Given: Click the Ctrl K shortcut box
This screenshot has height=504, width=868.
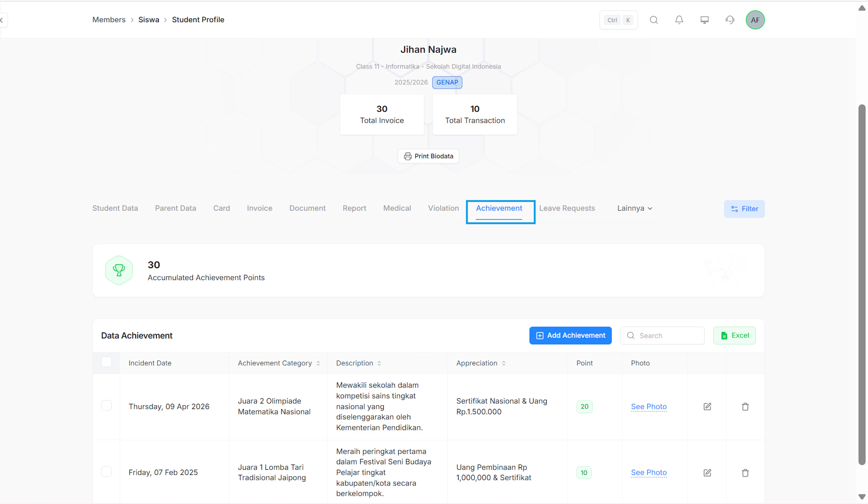Looking at the screenshot, I should click(618, 20).
